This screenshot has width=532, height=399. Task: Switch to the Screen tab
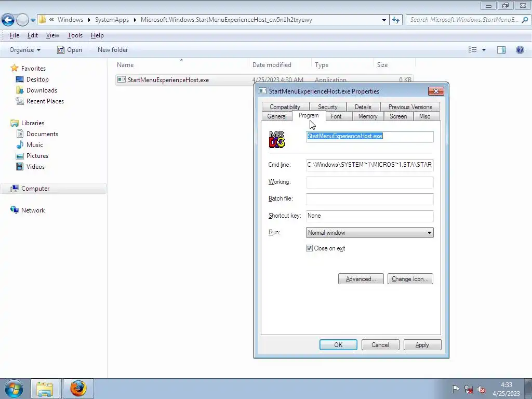398,116
